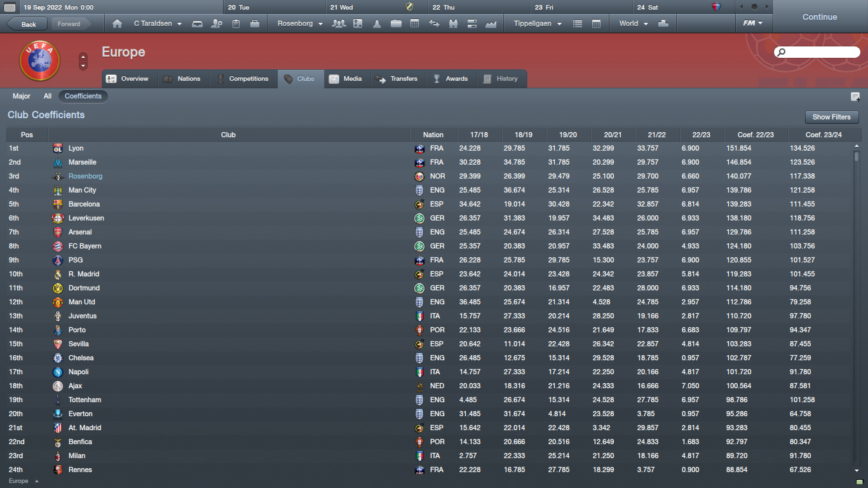Select the Major clubs sub-tab

(x=22, y=96)
